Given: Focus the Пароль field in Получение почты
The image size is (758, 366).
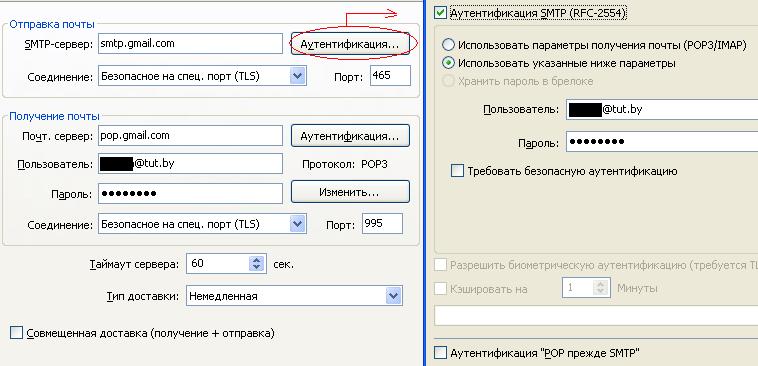Looking at the screenshot, I should click(190, 193).
